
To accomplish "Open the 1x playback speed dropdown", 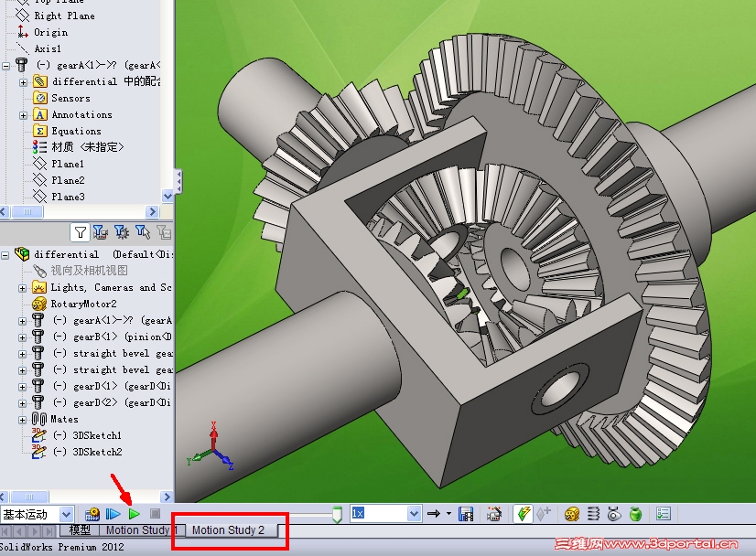I will (x=414, y=514).
